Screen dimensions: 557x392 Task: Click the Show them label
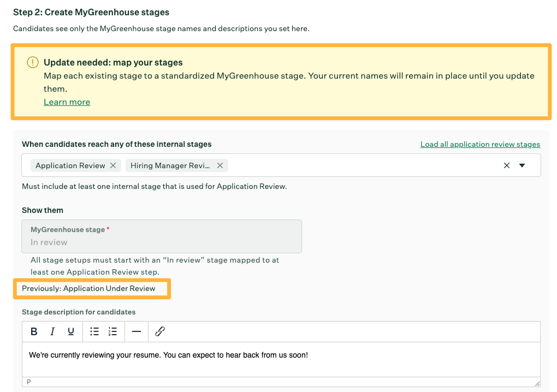click(42, 210)
